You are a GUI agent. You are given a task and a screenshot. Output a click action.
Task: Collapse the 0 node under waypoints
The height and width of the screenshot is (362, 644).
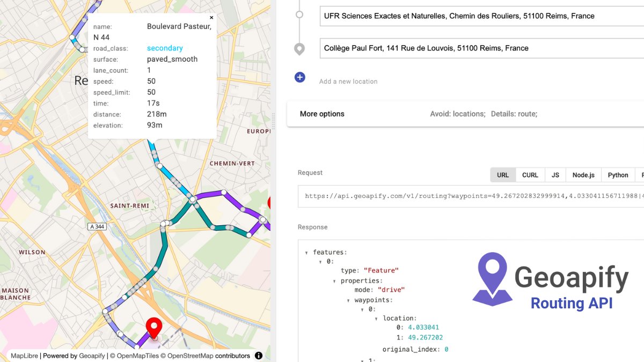pyautogui.click(x=362, y=309)
